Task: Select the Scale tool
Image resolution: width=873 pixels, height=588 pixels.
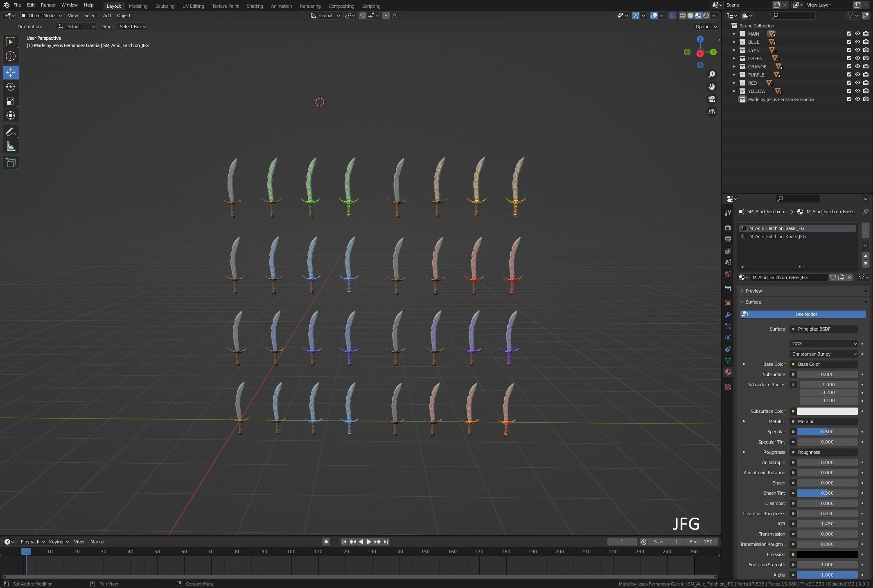Action: (11, 101)
